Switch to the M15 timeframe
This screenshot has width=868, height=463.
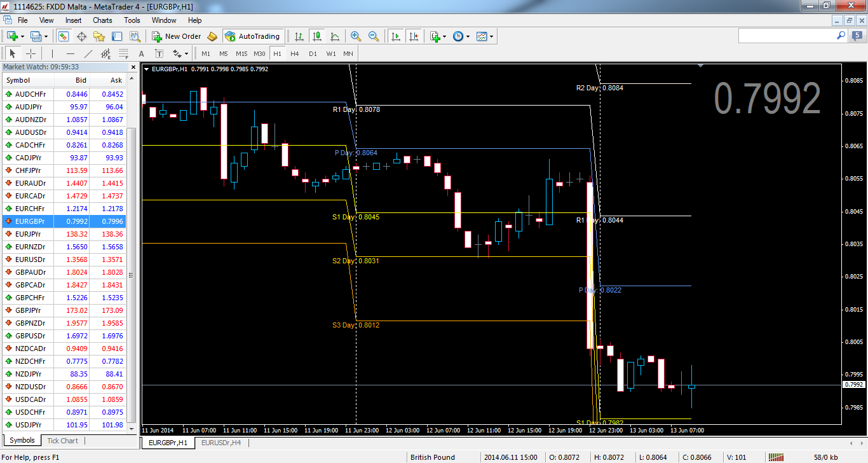(x=241, y=53)
